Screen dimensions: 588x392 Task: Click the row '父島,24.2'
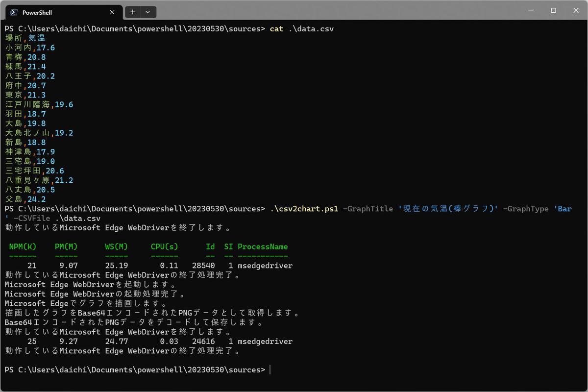click(x=25, y=199)
